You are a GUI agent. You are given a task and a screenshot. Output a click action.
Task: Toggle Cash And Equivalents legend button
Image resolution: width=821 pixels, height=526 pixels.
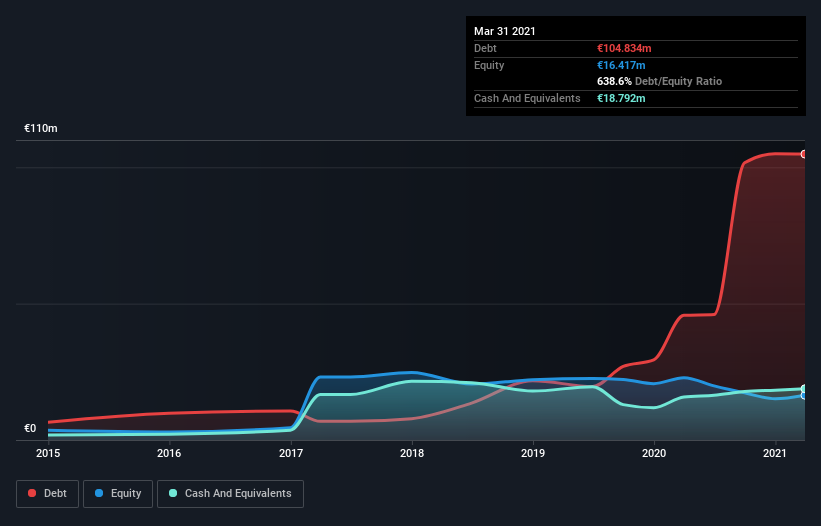(230, 494)
